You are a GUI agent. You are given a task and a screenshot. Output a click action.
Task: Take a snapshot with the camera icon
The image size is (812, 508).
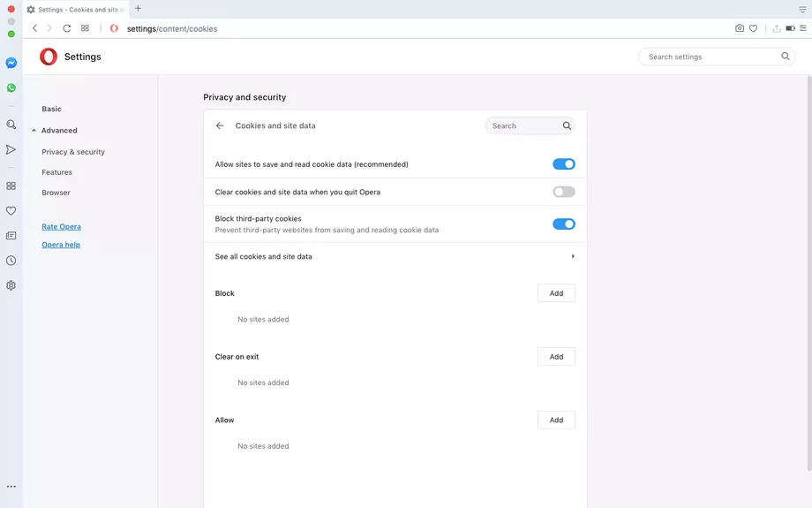click(x=740, y=28)
